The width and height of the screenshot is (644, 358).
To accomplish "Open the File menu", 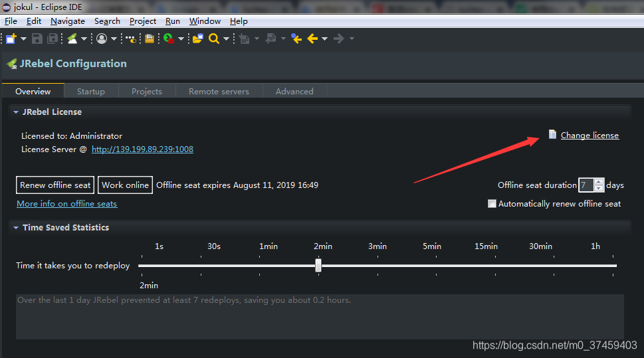I will 11,21.
